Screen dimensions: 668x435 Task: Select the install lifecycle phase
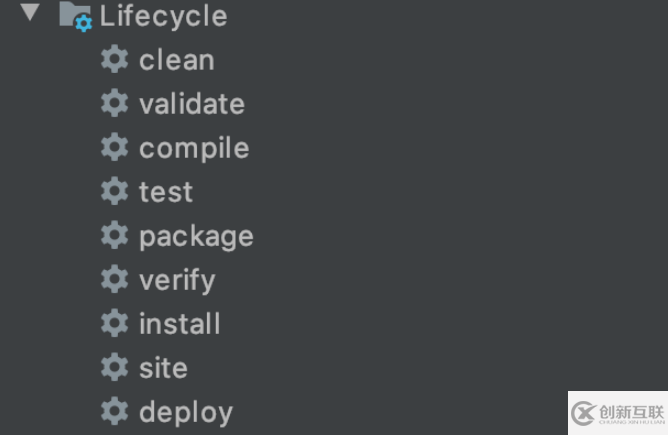(x=180, y=324)
